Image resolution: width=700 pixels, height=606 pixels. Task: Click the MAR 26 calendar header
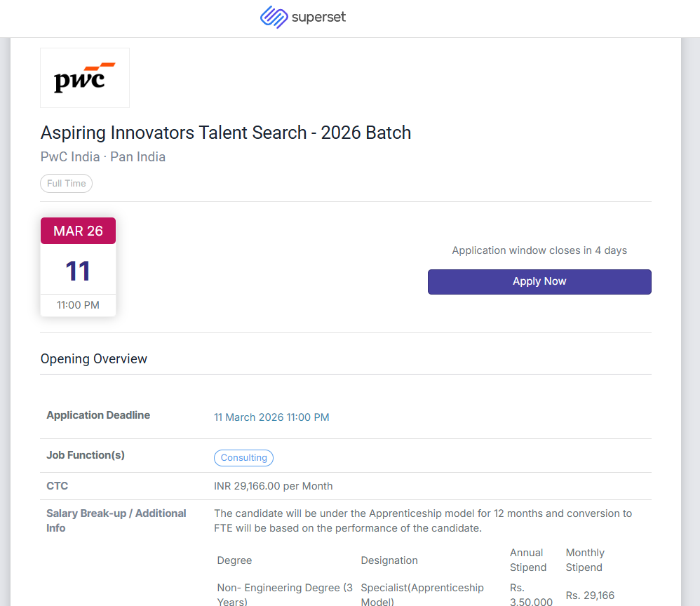pos(78,231)
